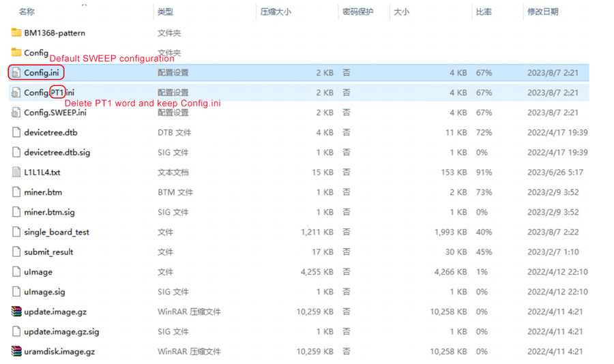The width and height of the screenshot is (614, 364).
Task: Click the 压缩大小 column header
Action: 276,12
